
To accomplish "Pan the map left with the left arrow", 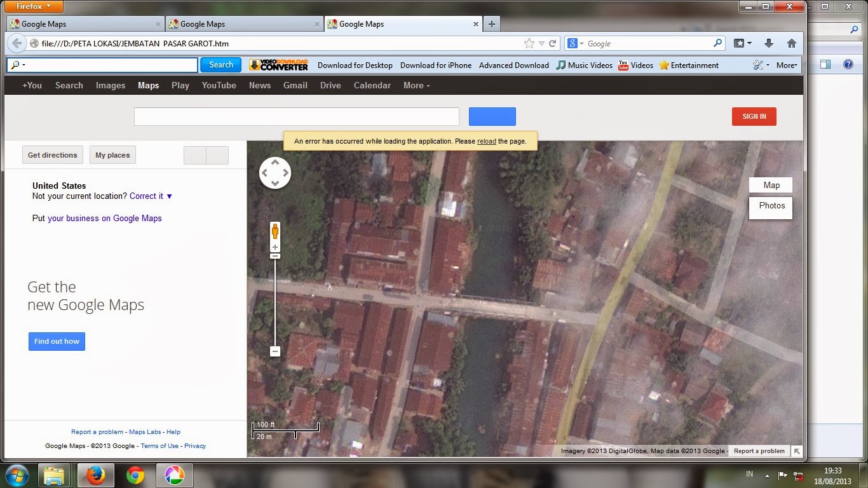I will 265,173.
